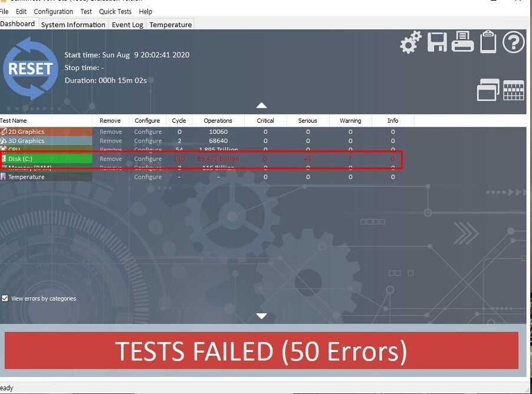Click the 3D Graphics test icon

coord(4,140)
